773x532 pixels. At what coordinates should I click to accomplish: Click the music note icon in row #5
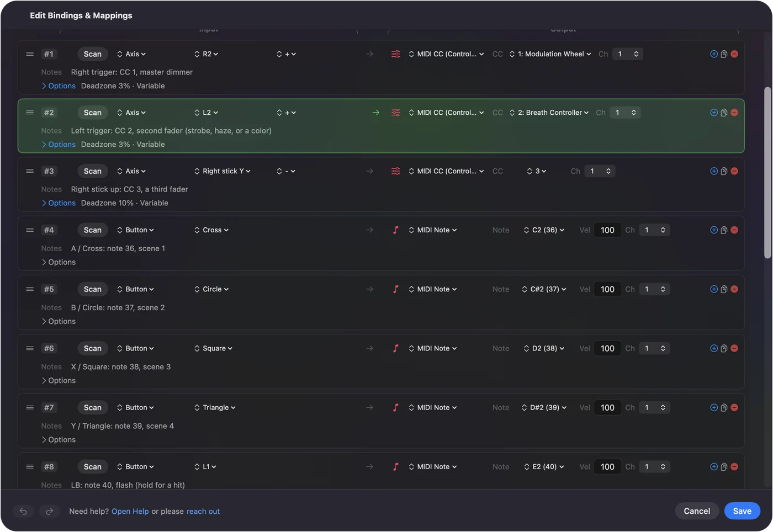coord(396,289)
